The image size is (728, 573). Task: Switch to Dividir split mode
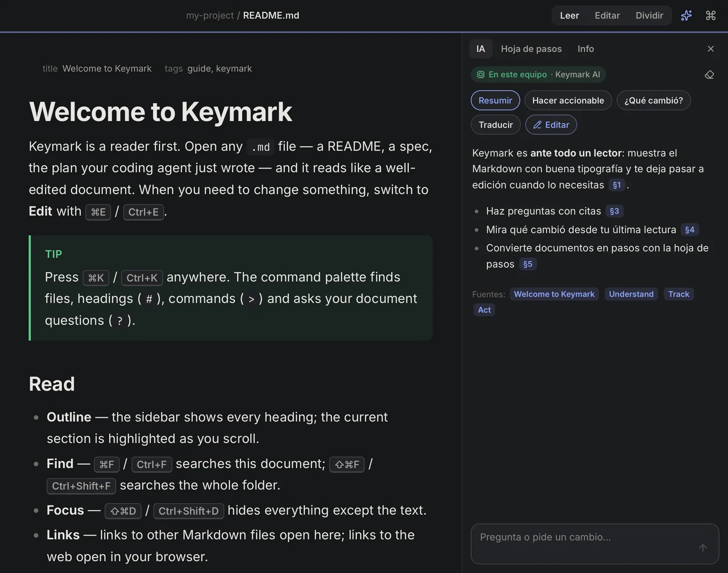tap(649, 15)
